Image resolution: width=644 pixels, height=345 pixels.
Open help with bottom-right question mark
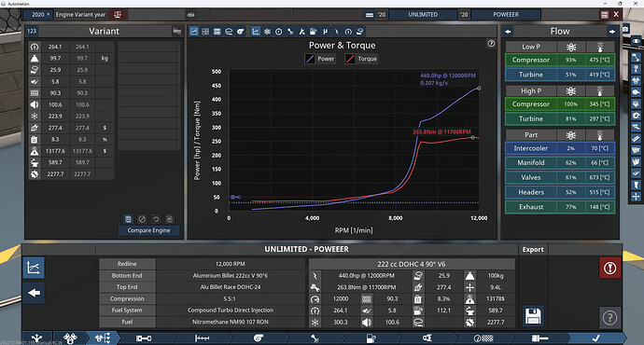point(609,318)
